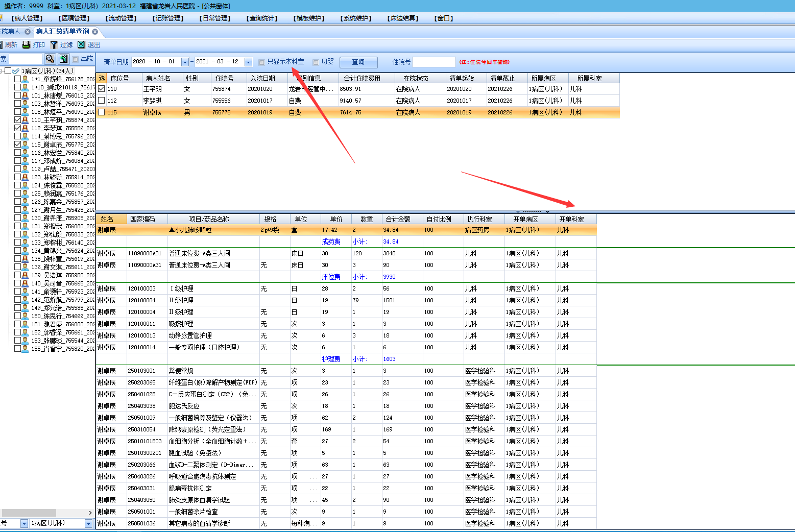Image resolution: width=795 pixels, height=532 pixels.
Task: Open the end date 2021-03-12 dropdown
Action: [x=248, y=62]
